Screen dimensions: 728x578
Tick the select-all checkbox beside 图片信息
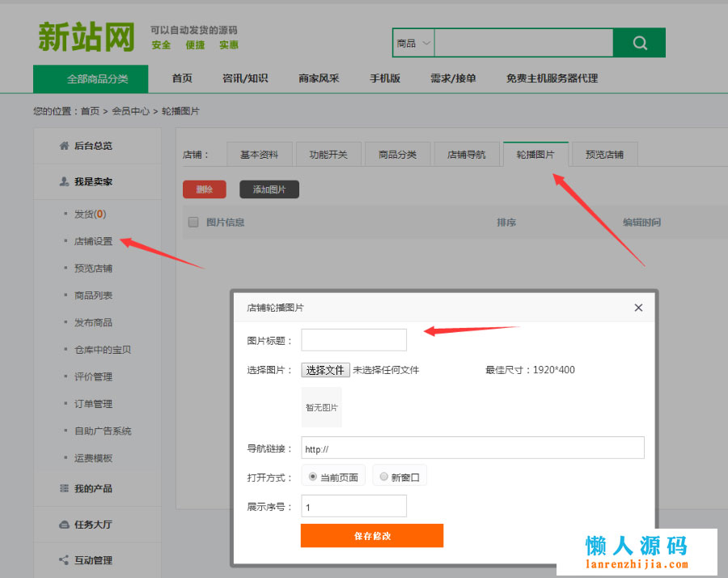193,222
